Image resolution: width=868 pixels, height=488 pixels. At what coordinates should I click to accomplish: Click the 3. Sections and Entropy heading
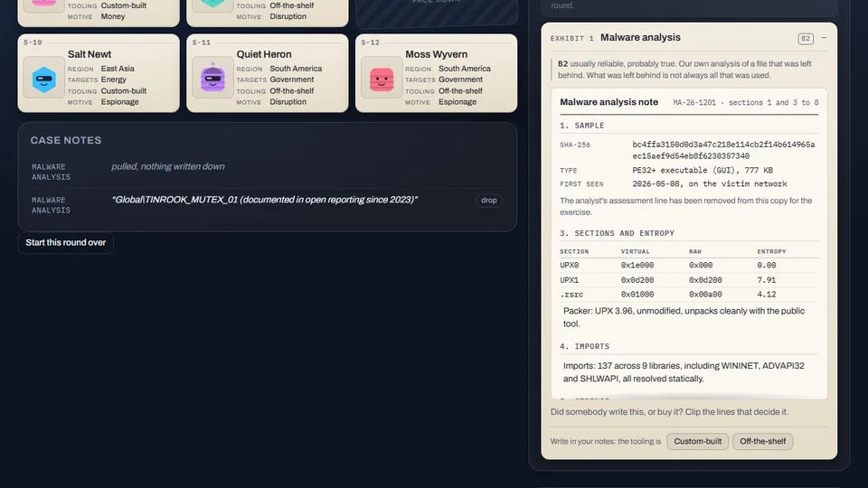[617, 233]
